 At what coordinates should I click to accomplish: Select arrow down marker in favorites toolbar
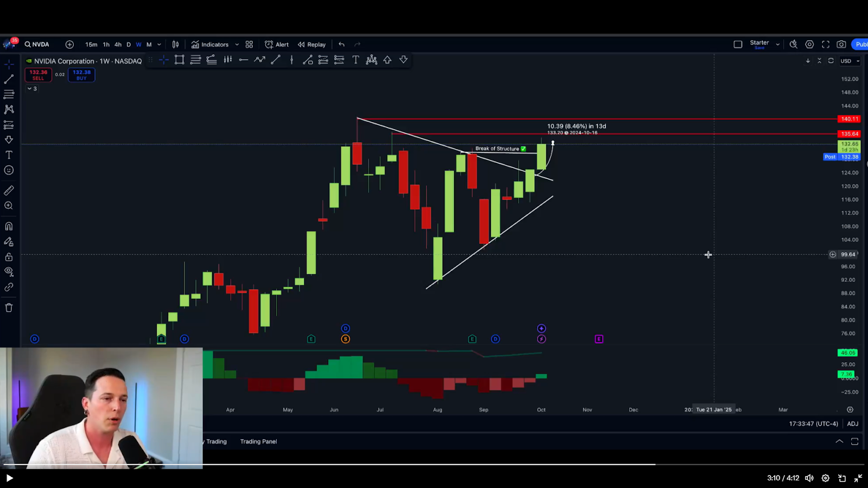coord(404,60)
